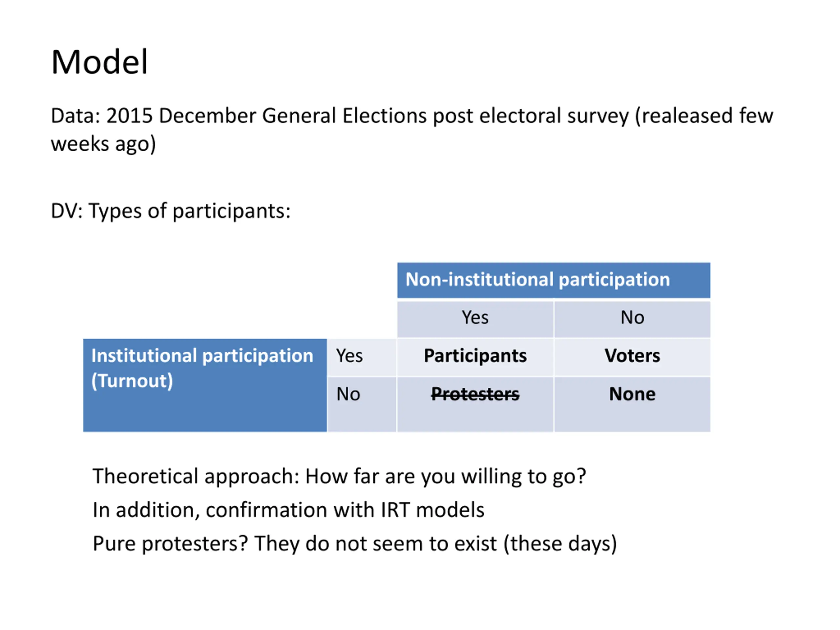Click the column "Yes" under Non-institutional participation
This screenshot has height=630, width=840.
pos(475,319)
